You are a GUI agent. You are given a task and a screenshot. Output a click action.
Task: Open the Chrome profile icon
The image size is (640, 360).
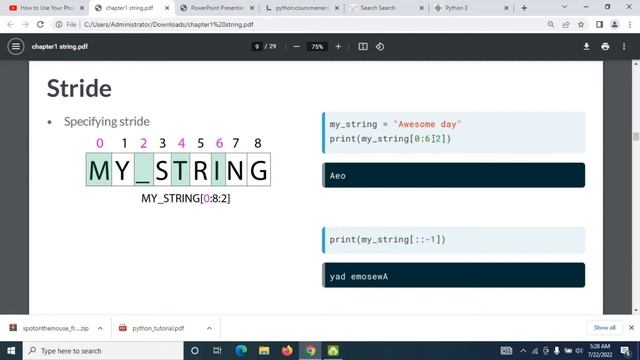(614, 24)
